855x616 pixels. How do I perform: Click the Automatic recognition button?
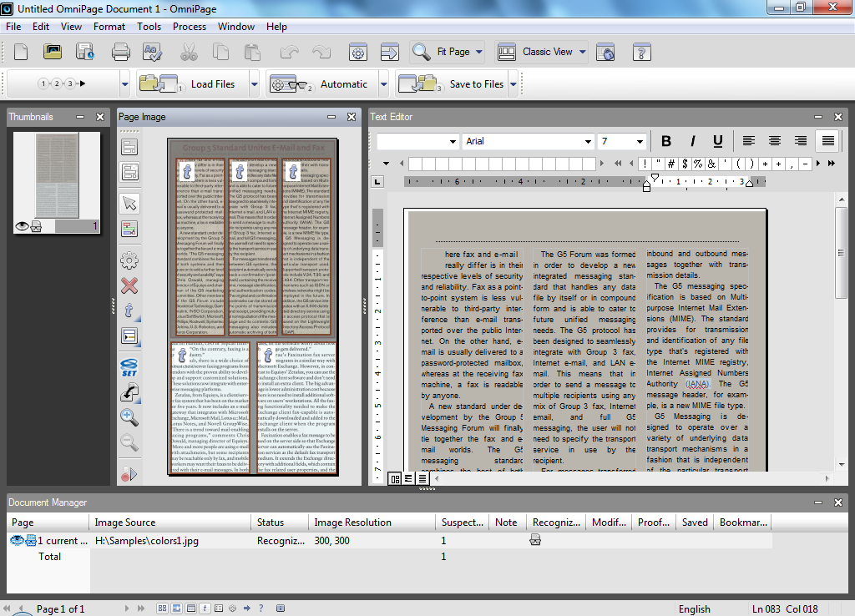(322, 84)
